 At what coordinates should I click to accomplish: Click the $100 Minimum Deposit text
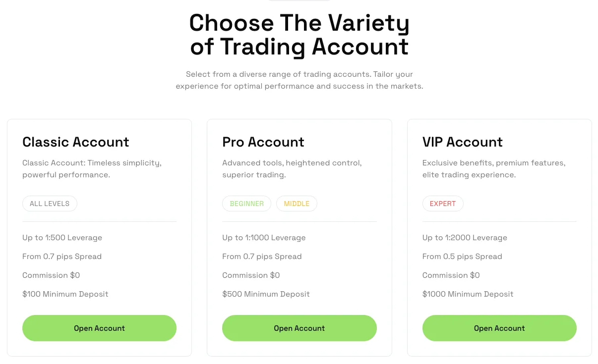pos(65,294)
